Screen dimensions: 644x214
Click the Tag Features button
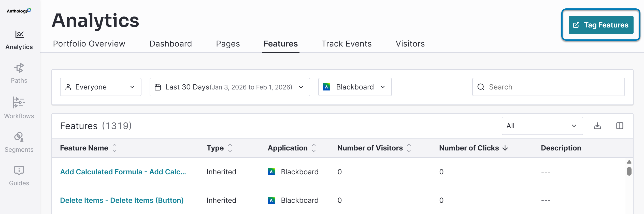point(601,25)
